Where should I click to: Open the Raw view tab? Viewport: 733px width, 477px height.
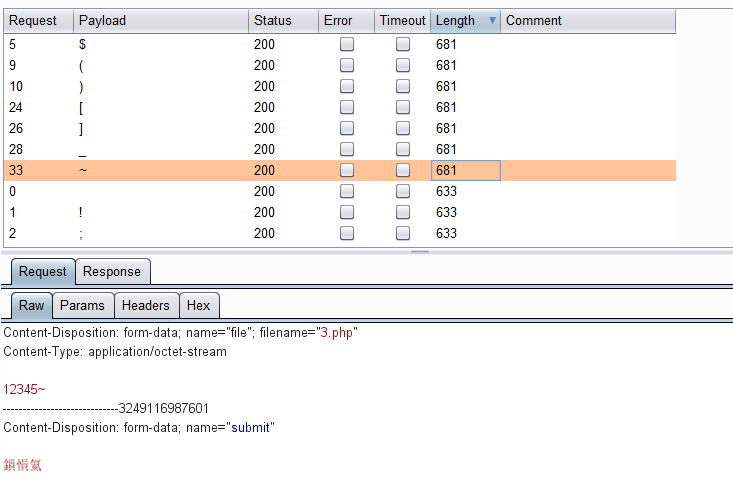(x=31, y=305)
